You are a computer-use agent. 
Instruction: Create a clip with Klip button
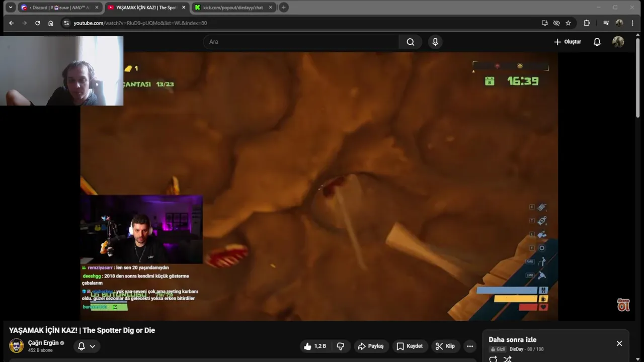(445, 346)
